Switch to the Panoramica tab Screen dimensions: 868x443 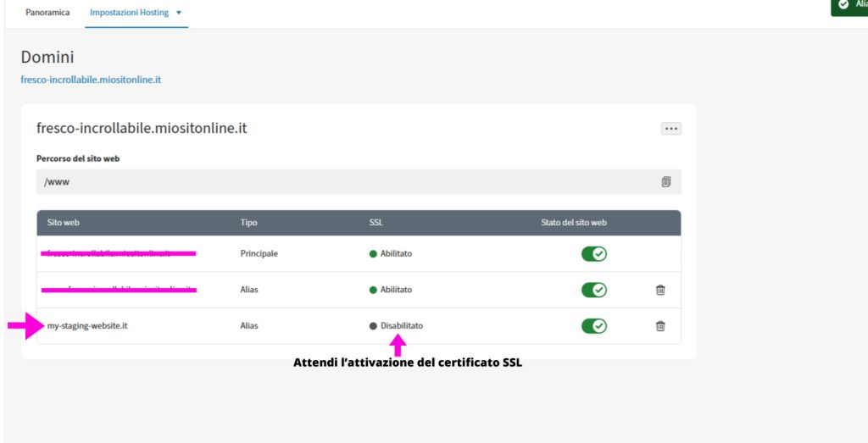(x=47, y=14)
